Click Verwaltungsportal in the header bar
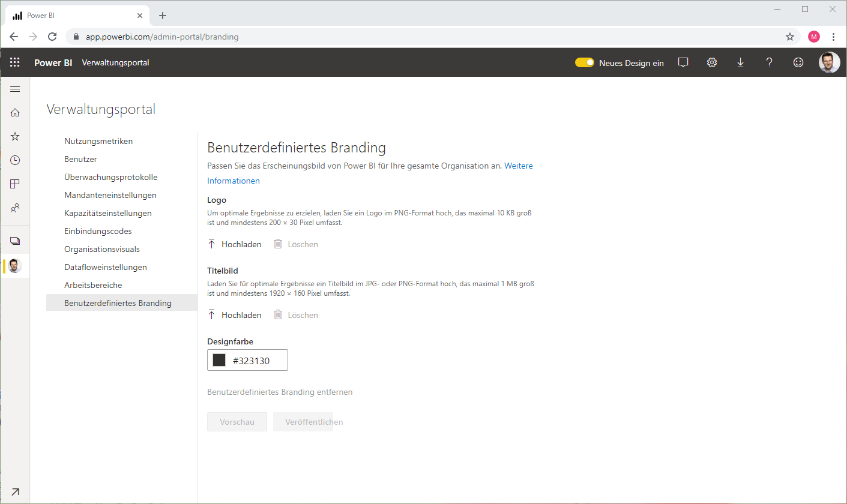The height and width of the screenshot is (504, 847). click(x=115, y=62)
